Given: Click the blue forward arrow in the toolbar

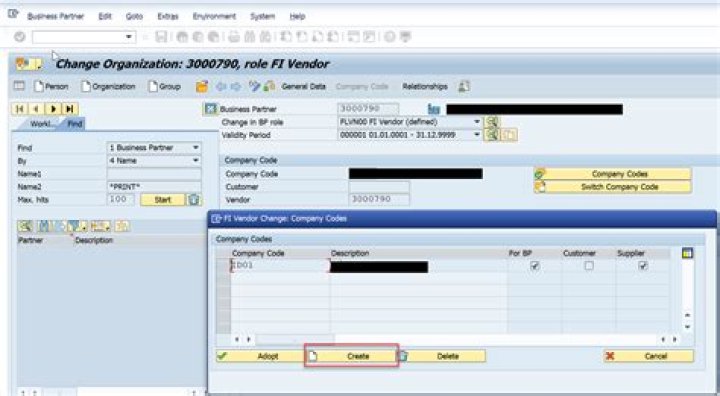Looking at the screenshot, I should [x=236, y=86].
